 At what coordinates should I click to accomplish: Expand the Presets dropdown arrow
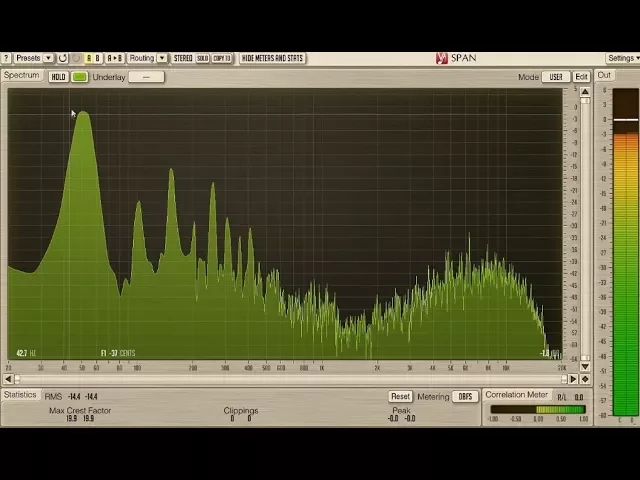click(48, 58)
